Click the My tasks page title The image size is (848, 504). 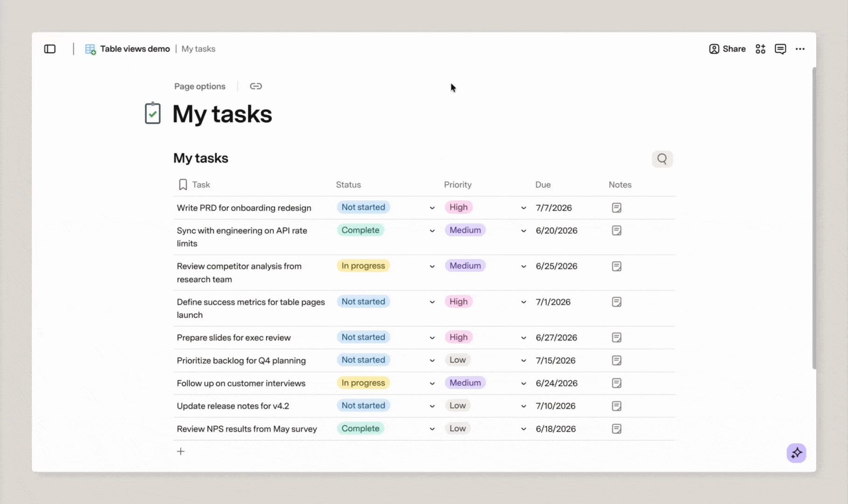pyautogui.click(x=222, y=114)
